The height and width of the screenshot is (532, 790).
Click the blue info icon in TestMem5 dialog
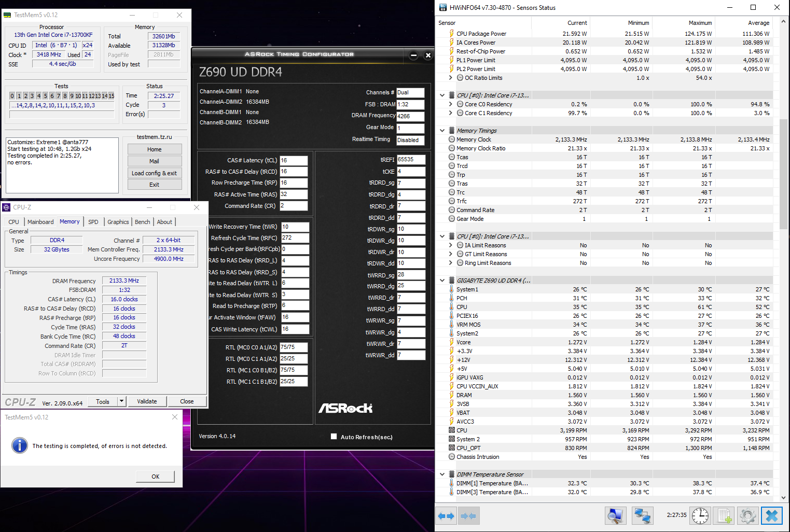coord(20,445)
